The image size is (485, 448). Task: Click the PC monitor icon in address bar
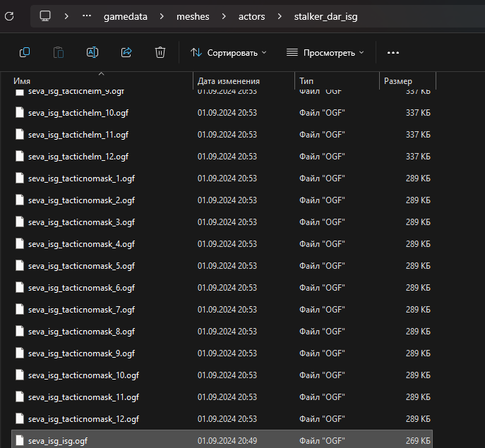(x=45, y=16)
